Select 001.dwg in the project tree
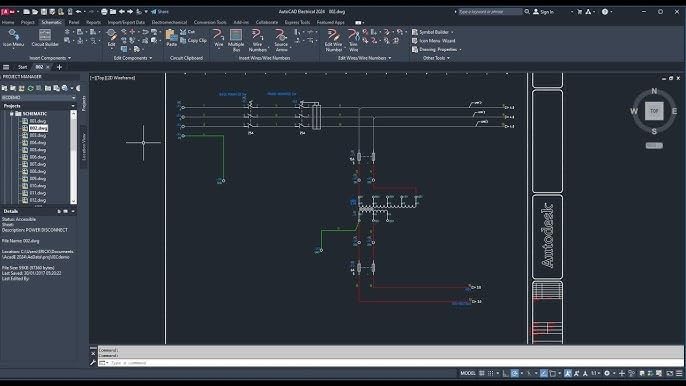 pyautogui.click(x=38, y=121)
